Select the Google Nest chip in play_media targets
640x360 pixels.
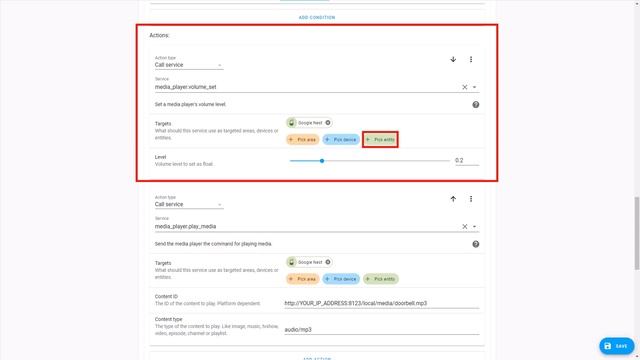(309, 262)
